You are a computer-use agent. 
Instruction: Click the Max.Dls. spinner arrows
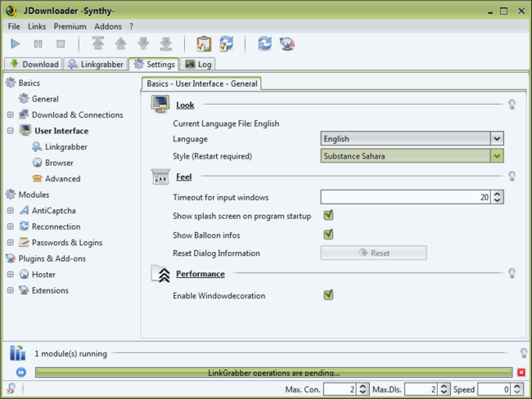click(444, 389)
